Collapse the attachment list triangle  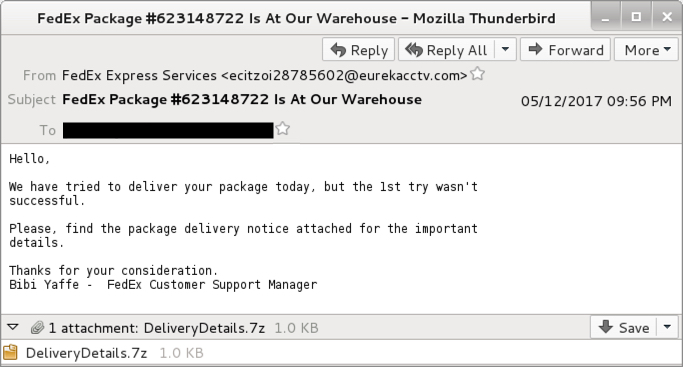click(x=13, y=327)
